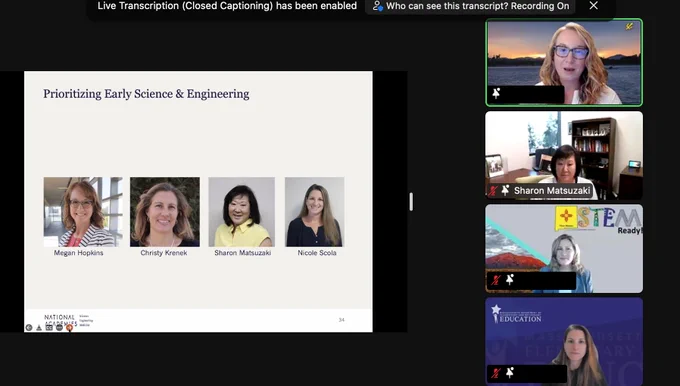
Task: Click Nicole Scola photo on the slide
Action: point(314,212)
